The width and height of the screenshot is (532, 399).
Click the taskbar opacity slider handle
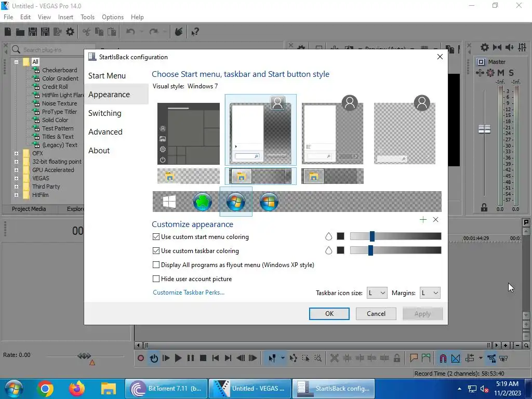[x=370, y=250]
